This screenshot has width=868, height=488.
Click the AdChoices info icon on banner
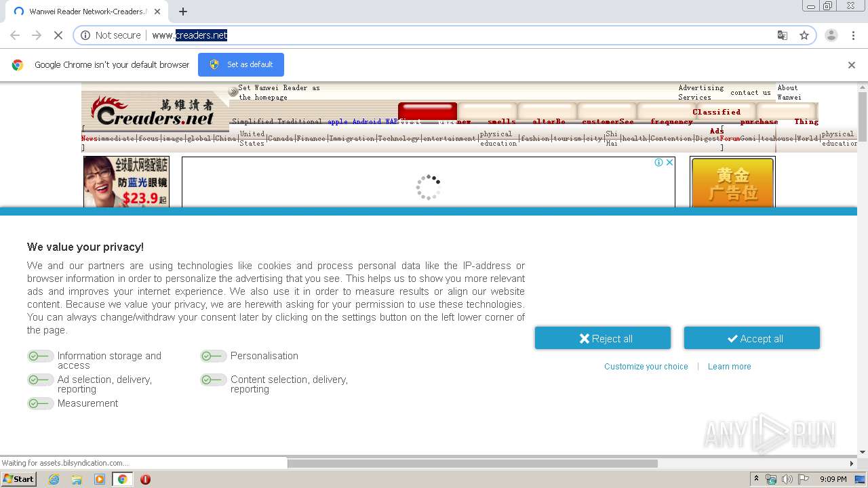(658, 162)
